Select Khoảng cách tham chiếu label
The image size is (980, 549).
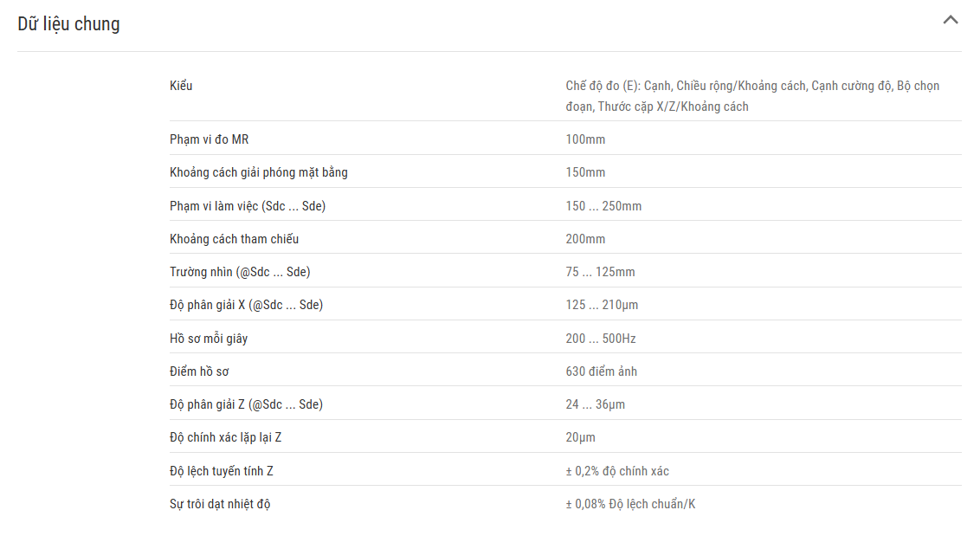tap(234, 239)
